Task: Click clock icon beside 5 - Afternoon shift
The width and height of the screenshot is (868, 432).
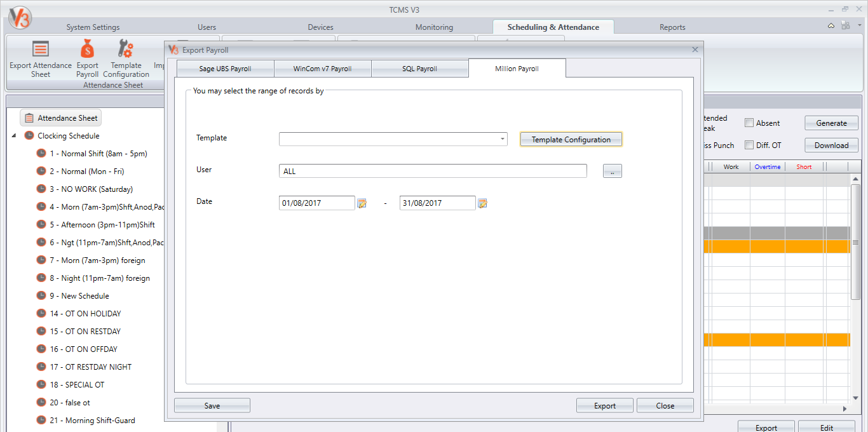Action: [41, 225]
